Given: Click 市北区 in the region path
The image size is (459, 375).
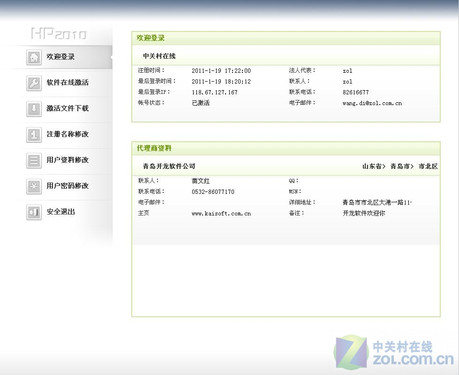Looking at the screenshot, I should pos(428,166).
